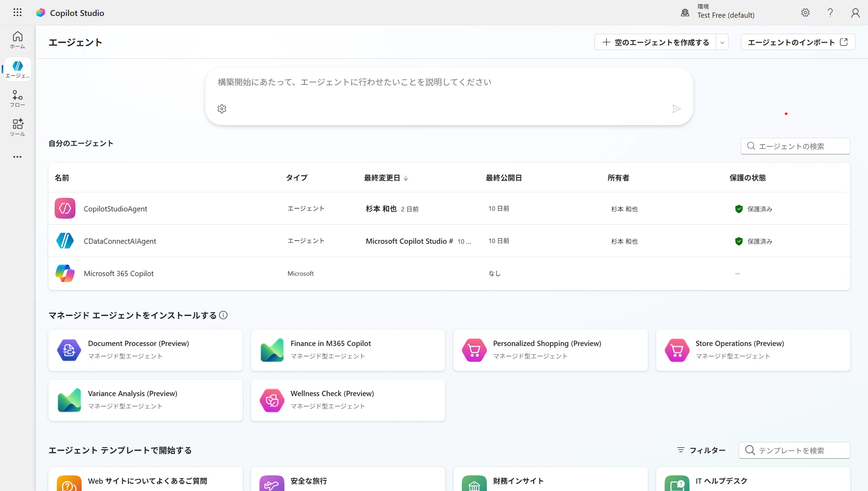Expand the sidebar more options ellipsis
This screenshot has width=868, height=491.
(17, 157)
